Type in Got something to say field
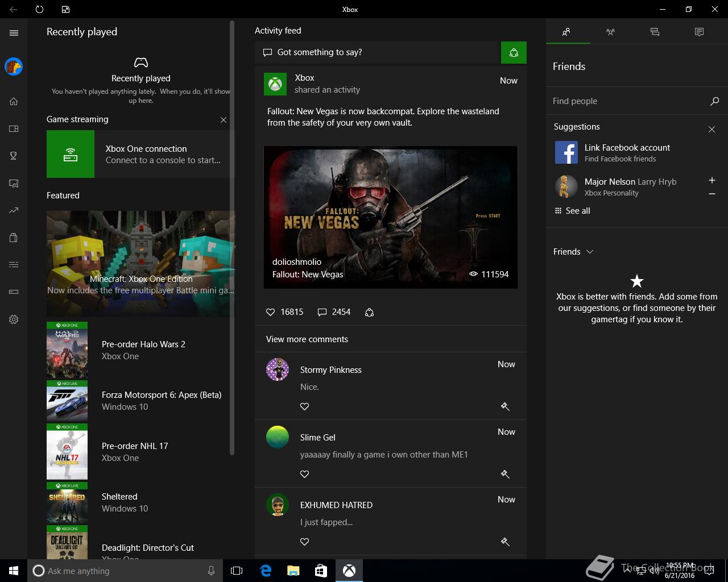The height and width of the screenshot is (582, 728). click(x=377, y=52)
